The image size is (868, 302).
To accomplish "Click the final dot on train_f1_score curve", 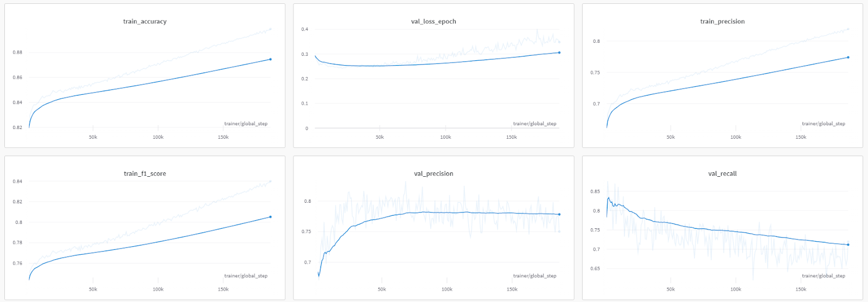I will click(270, 217).
